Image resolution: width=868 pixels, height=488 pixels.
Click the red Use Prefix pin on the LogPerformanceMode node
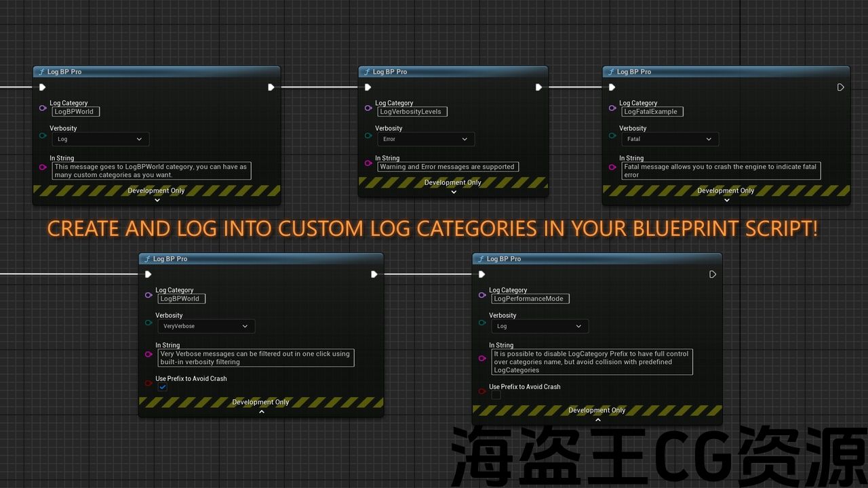click(x=482, y=391)
